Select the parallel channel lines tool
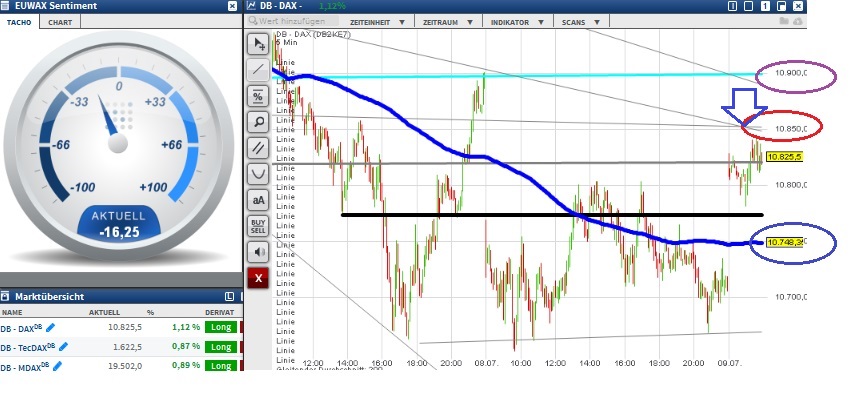The image size is (856, 394). (258, 148)
